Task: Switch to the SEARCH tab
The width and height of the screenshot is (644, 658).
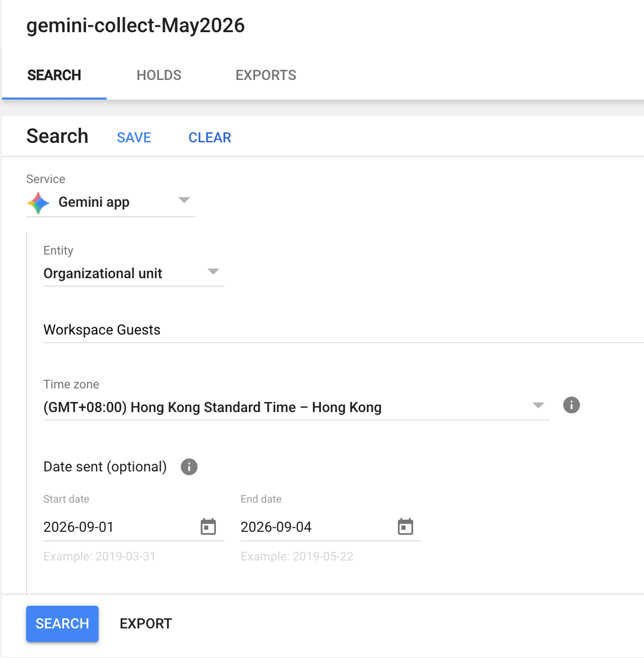Action: click(x=54, y=75)
